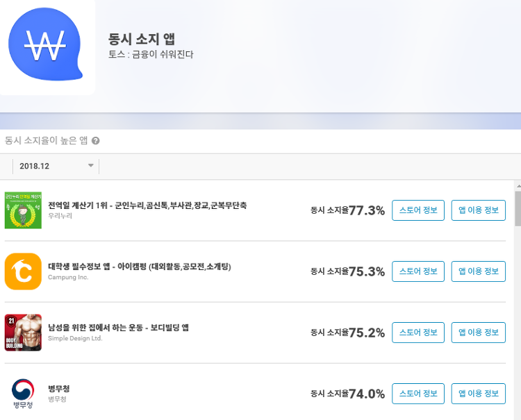Click the 전역일 계산기 app icon
Screen dimensions: 521x420
click(x=23, y=210)
